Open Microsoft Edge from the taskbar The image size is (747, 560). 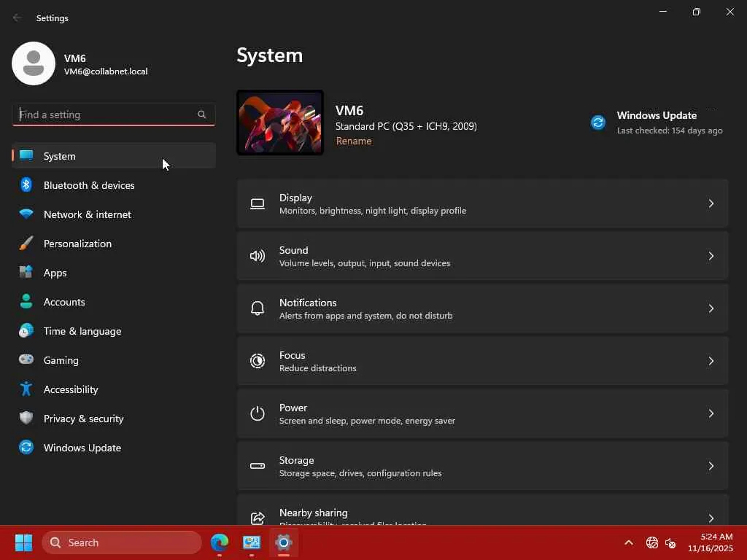[x=220, y=542]
